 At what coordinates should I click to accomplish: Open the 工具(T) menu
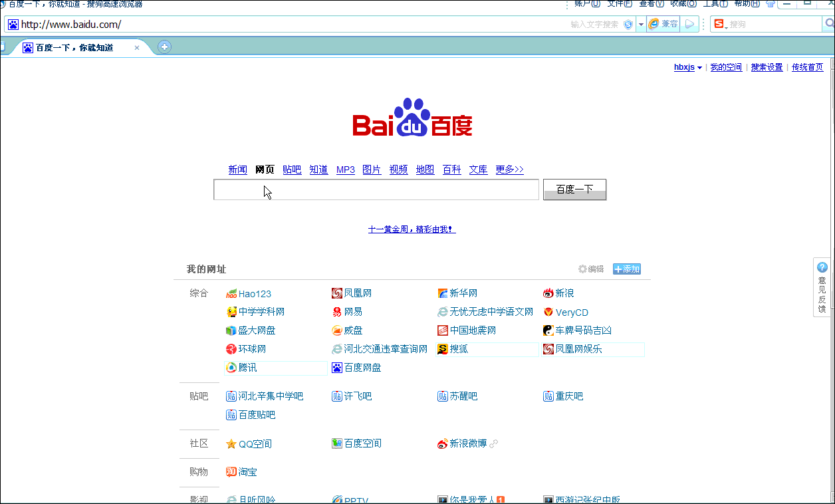pos(715,4)
